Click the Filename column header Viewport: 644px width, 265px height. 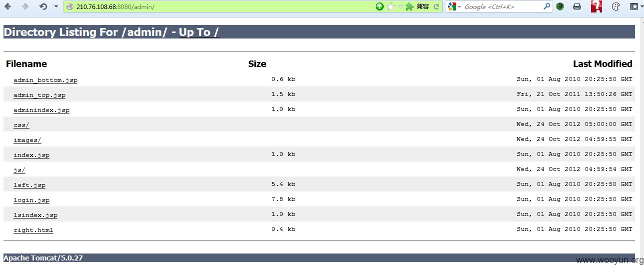click(26, 64)
